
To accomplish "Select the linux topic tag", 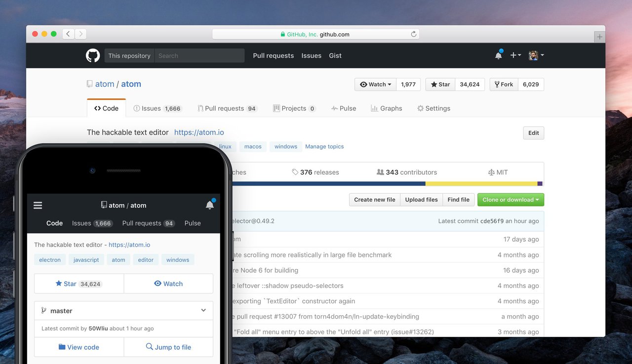I will tap(225, 146).
